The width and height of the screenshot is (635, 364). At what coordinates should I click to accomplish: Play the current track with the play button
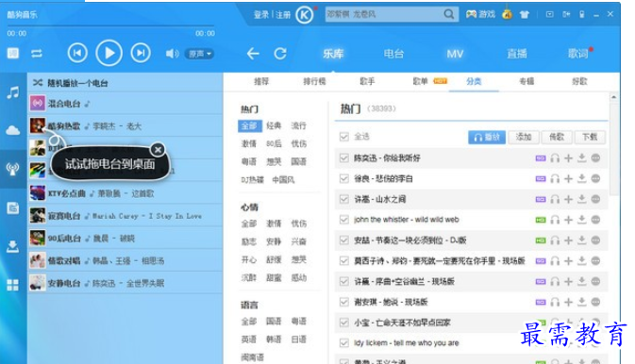(x=109, y=53)
